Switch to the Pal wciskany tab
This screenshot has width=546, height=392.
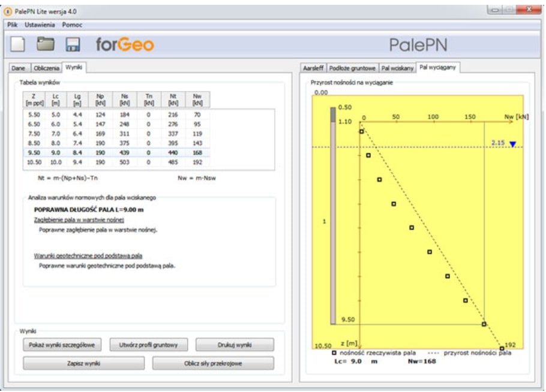[398, 68]
